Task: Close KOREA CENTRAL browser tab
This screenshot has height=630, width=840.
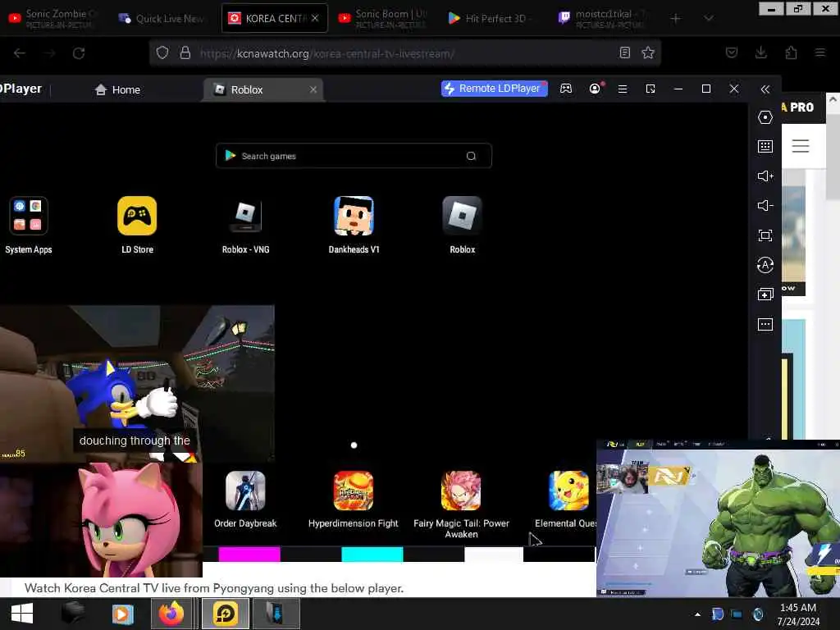Action: coord(315,18)
